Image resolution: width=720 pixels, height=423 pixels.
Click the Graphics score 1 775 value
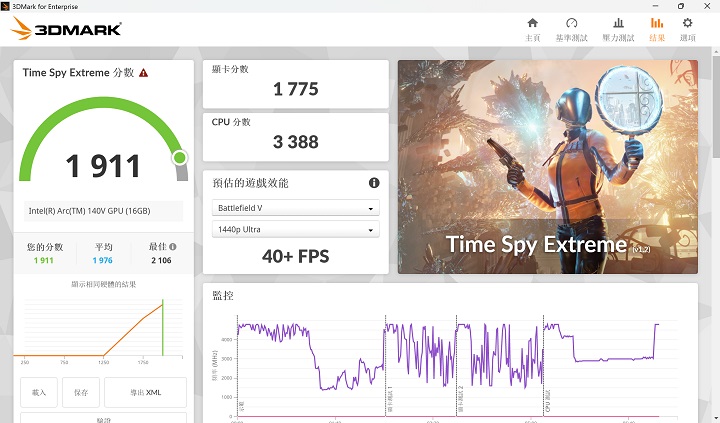point(296,89)
